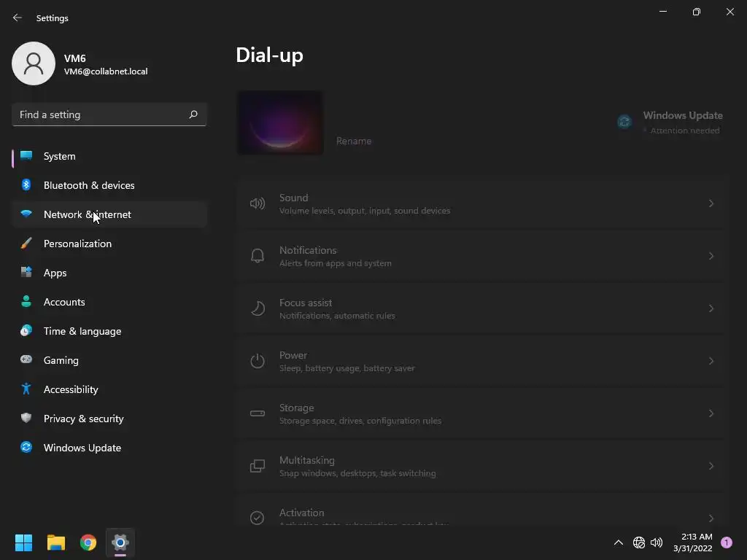The image size is (747, 560).
Task: Open Time & language settings
Action: pos(109,331)
